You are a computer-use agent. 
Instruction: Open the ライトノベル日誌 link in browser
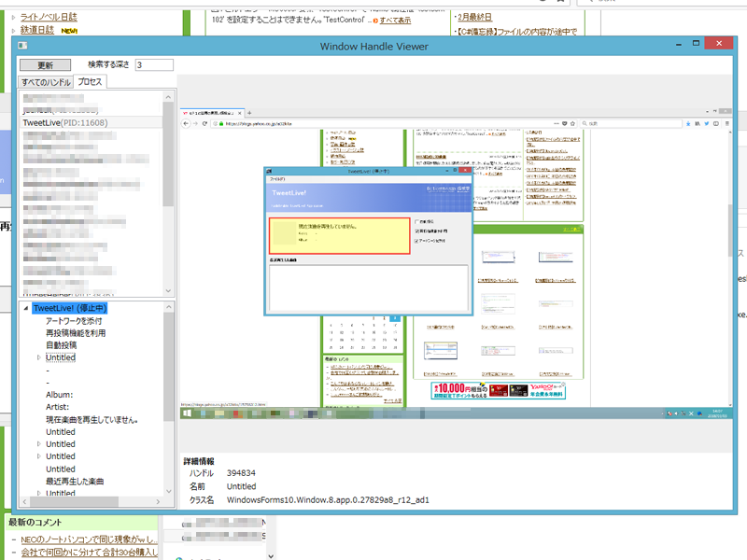49,17
